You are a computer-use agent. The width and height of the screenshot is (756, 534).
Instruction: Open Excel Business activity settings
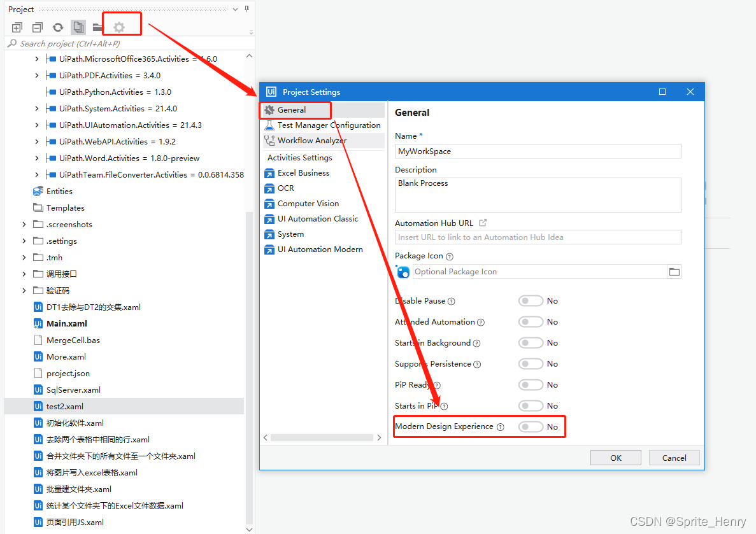303,173
